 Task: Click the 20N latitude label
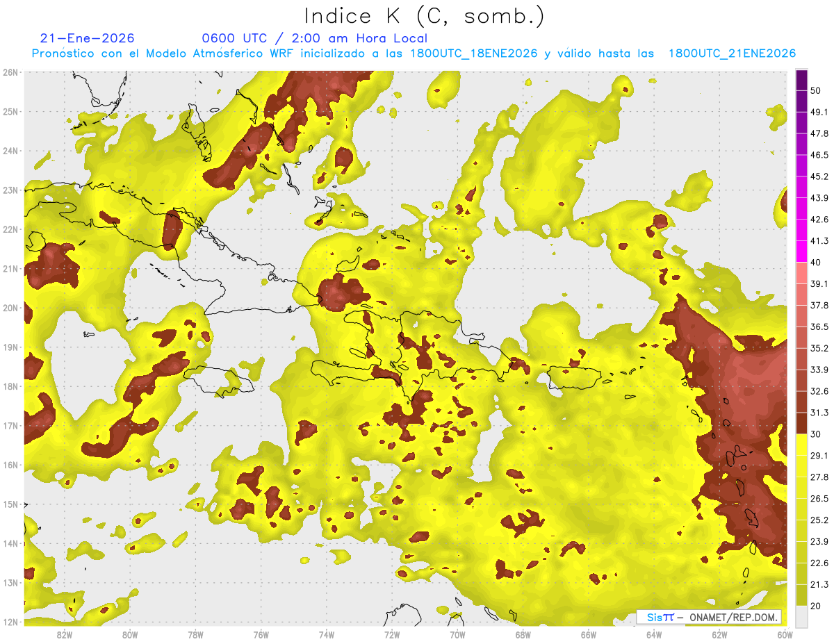(10, 308)
